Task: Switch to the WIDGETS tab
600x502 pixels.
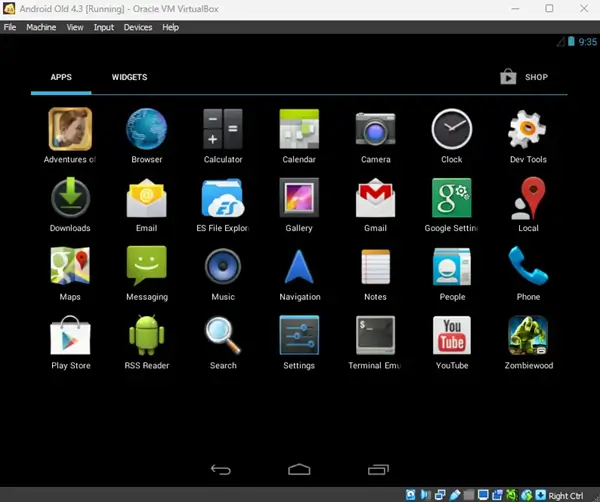Action: click(129, 77)
